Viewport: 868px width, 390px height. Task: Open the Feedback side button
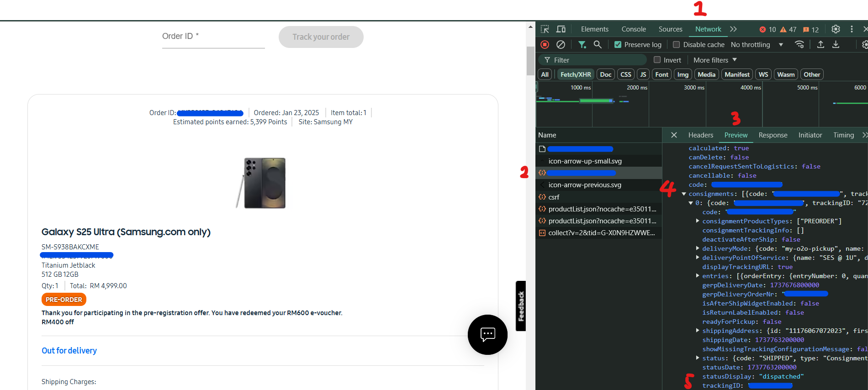click(x=521, y=306)
